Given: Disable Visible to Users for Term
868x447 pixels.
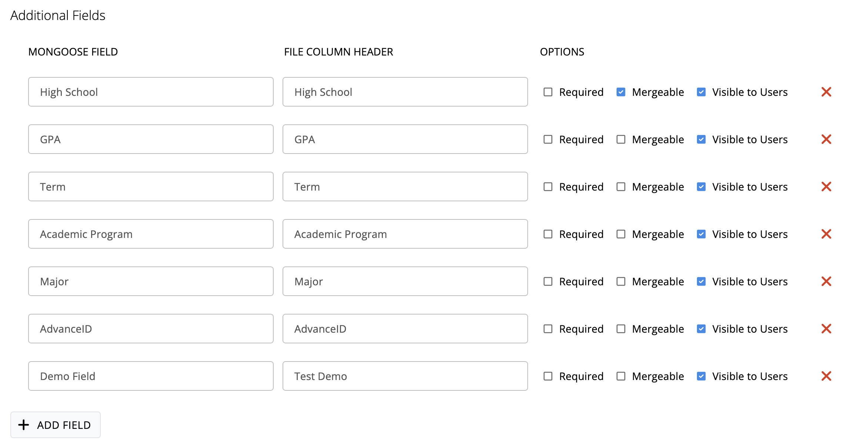Looking at the screenshot, I should click(x=701, y=186).
